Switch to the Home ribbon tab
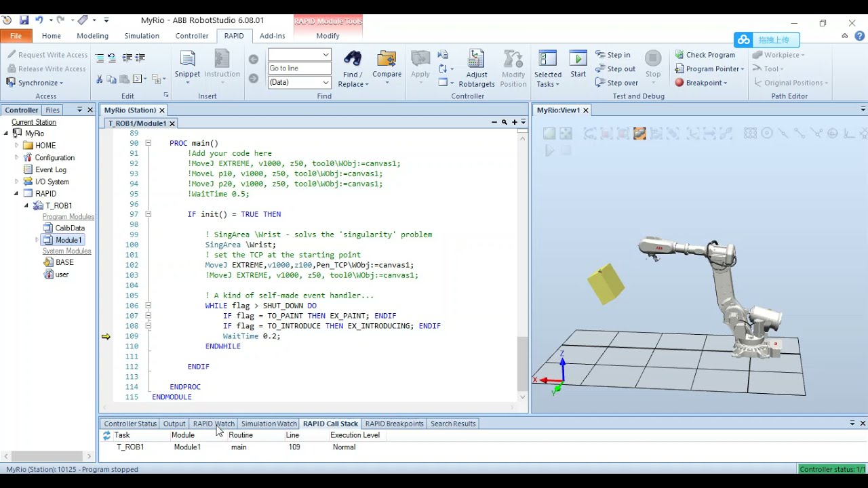Screen dimensions: 868x488 pyautogui.click(x=52, y=36)
